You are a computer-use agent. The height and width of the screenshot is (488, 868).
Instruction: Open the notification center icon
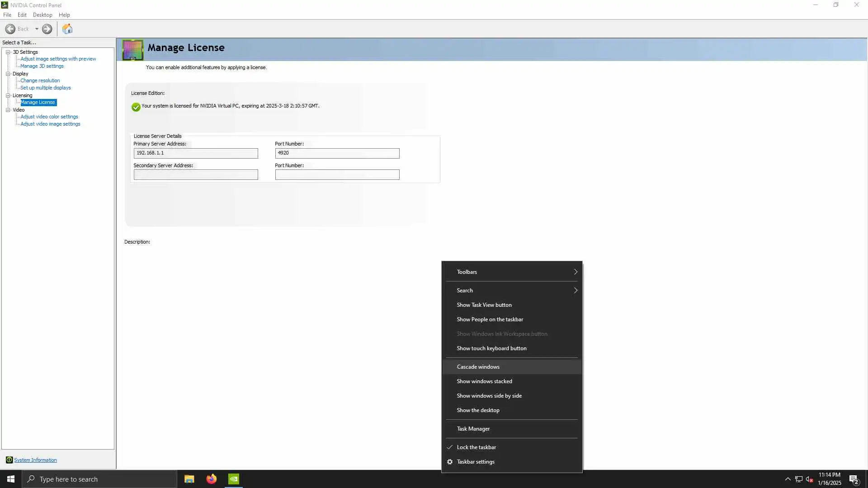point(854,479)
